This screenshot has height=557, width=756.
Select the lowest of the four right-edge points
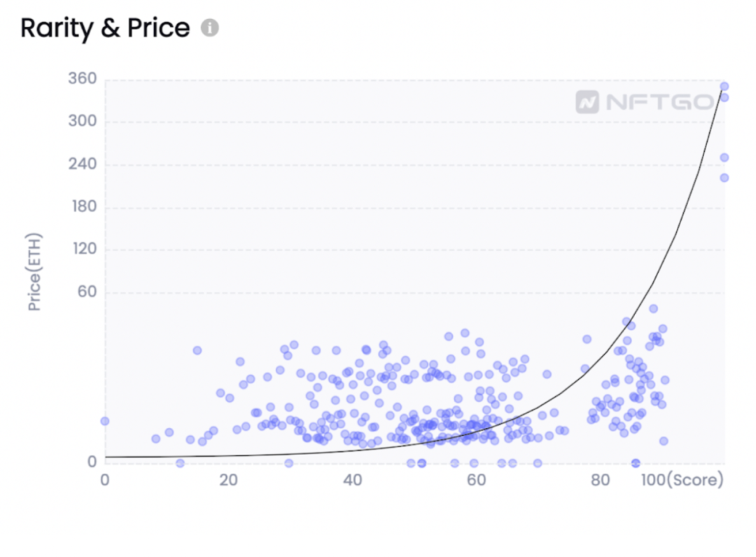[x=724, y=178]
